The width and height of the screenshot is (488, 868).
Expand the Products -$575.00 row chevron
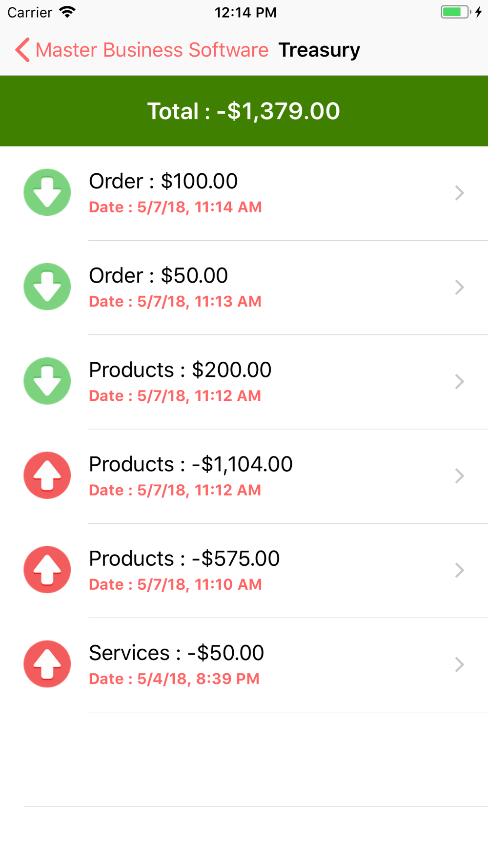point(459,570)
